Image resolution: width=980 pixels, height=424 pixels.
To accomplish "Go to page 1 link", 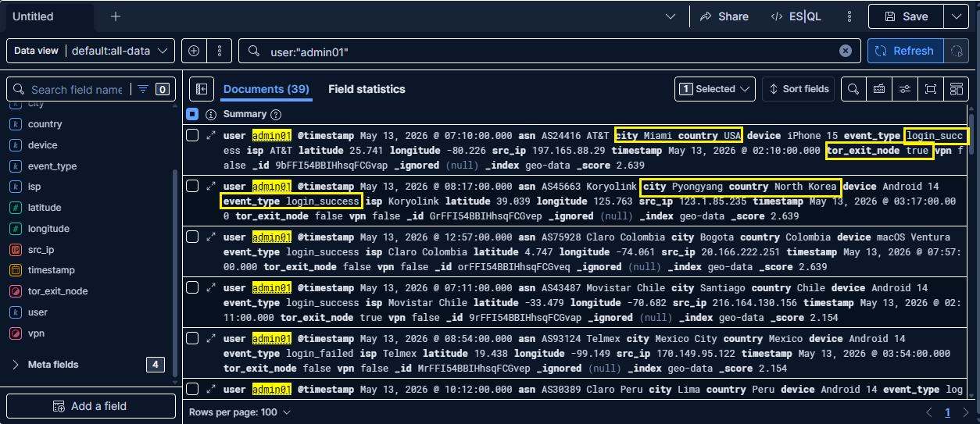I will [x=948, y=412].
